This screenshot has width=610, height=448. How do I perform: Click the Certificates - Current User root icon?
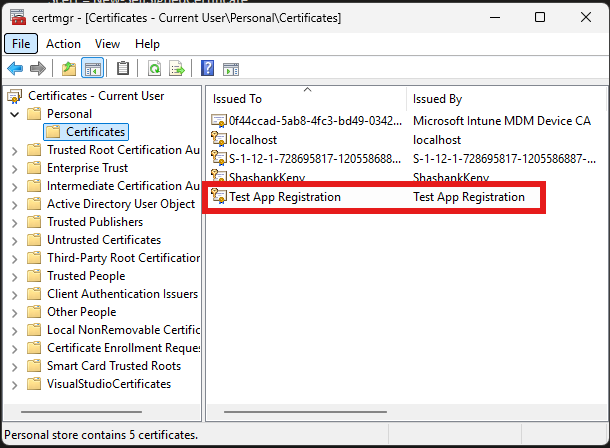tap(15, 96)
